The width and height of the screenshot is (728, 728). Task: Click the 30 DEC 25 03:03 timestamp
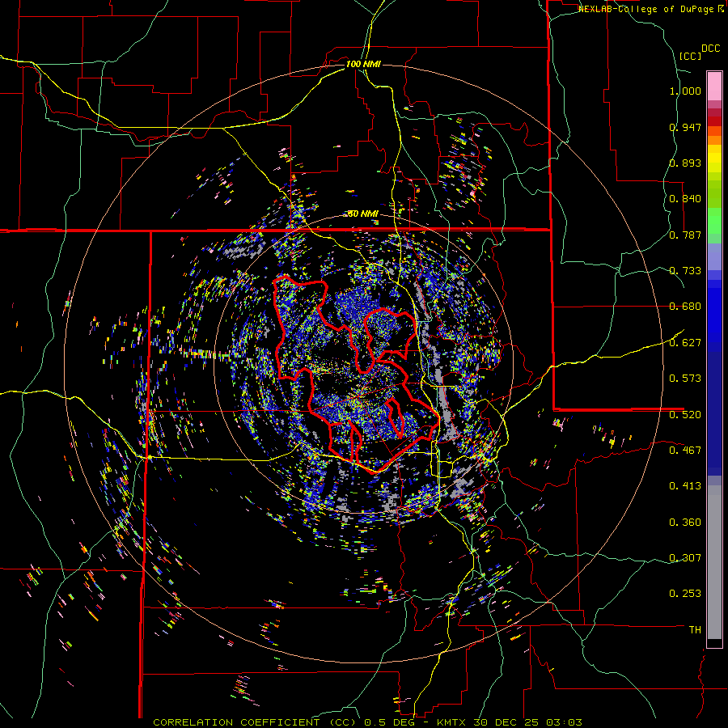point(527,722)
